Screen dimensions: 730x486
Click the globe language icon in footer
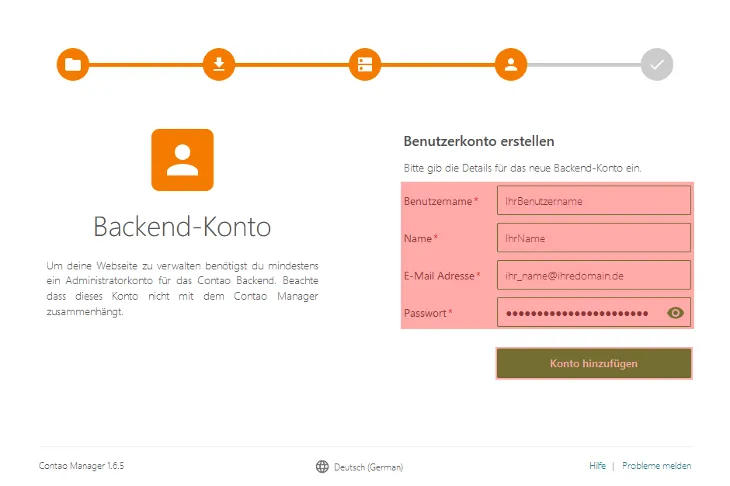pyautogui.click(x=322, y=466)
